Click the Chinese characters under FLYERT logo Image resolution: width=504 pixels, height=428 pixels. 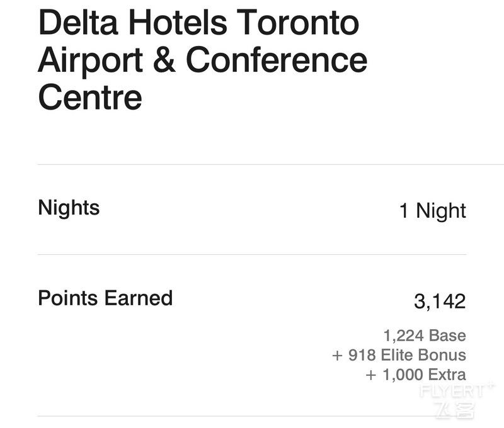pos(454,410)
